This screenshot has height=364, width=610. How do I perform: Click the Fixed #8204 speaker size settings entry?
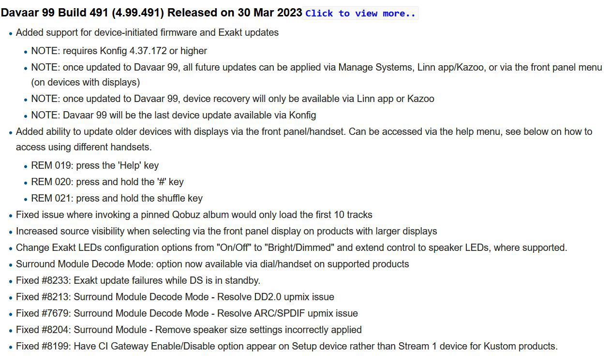click(189, 330)
